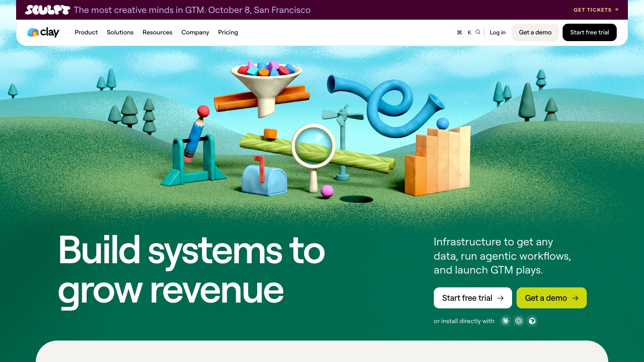Click navbar Get a demo button
Viewport: 644px width, 362px height.
[x=535, y=32]
